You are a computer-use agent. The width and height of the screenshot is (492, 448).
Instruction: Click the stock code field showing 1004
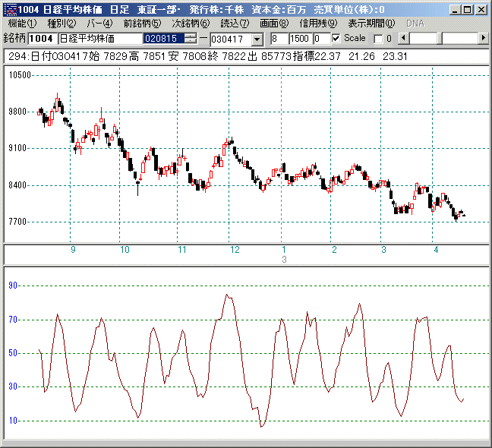[40, 38]
